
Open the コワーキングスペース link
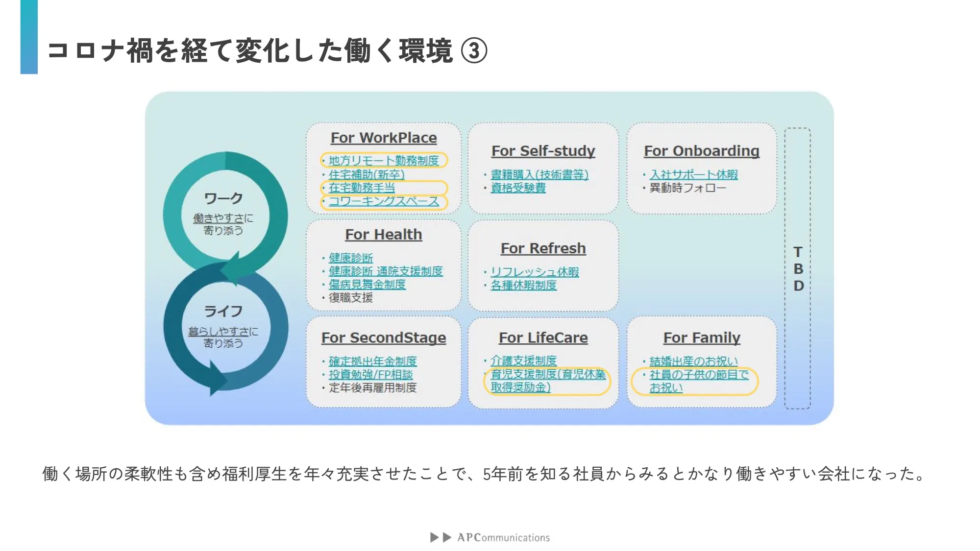tap(384, 201)
